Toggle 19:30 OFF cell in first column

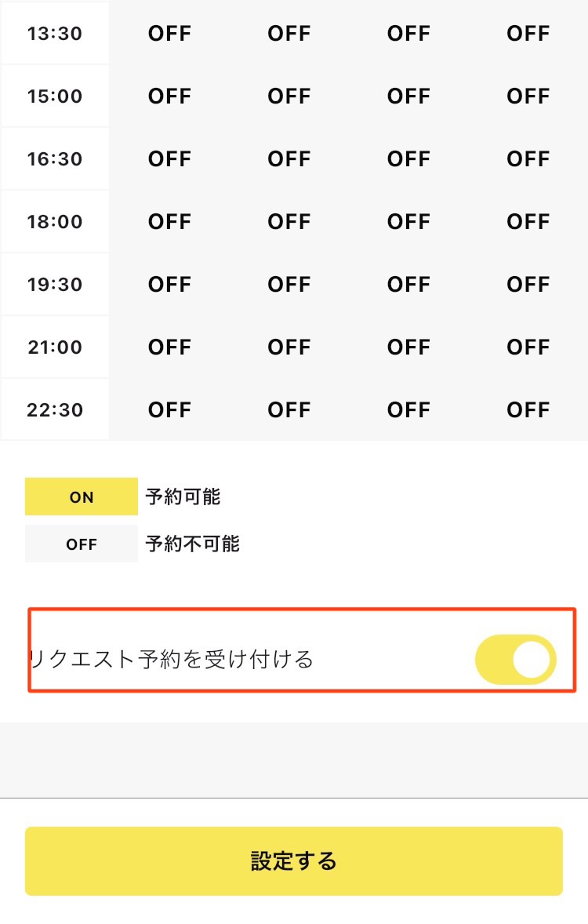(x=169, y=285)
